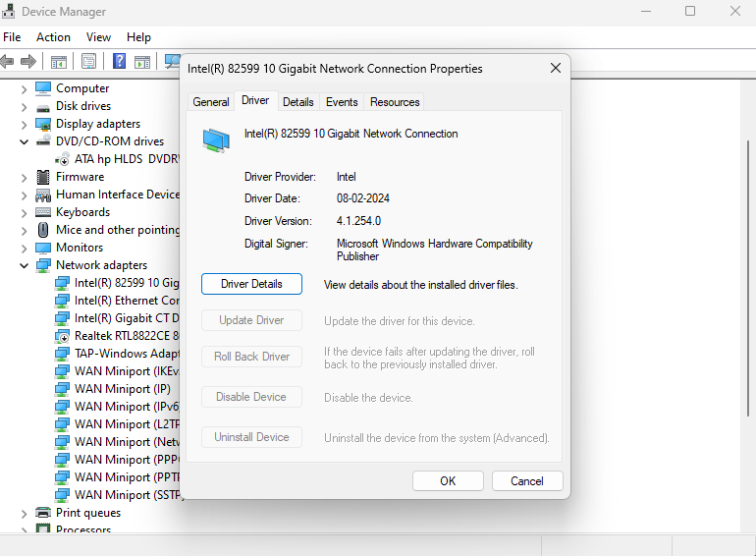
Task: Click the ATA hp HLDS DVD drive icon
Action: click(x=62, y=159)
